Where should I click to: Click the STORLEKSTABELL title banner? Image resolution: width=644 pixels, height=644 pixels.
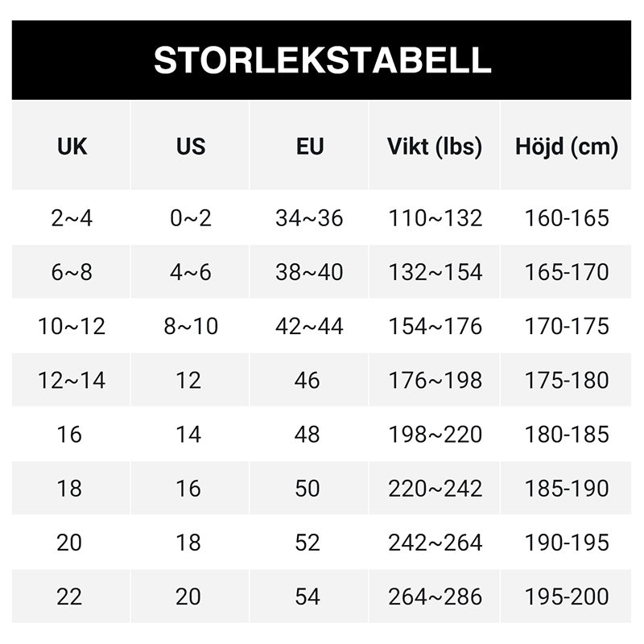(322, 60)
